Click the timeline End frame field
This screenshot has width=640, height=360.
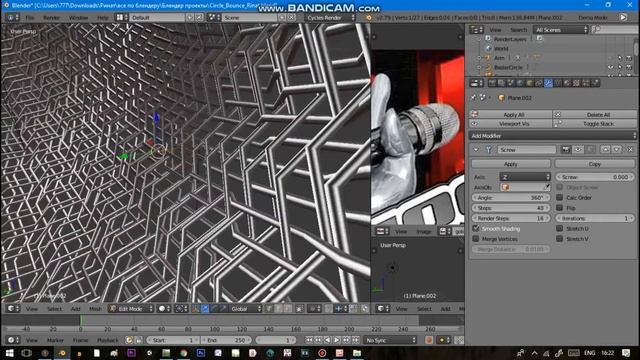226,340
